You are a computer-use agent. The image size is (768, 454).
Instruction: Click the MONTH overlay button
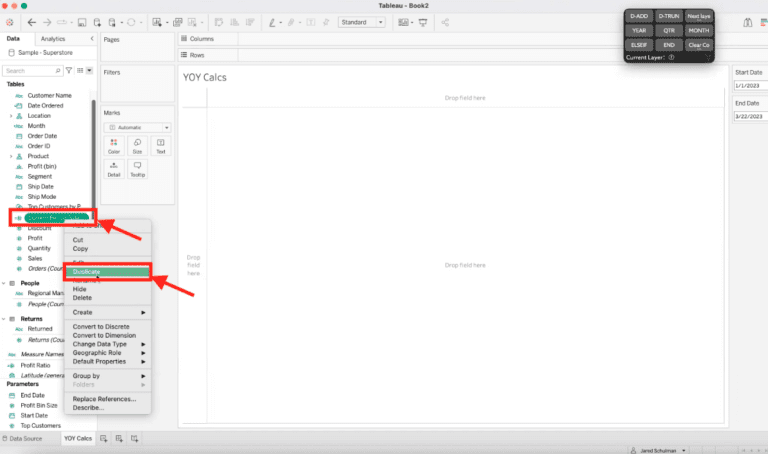(x=698, y=30)
